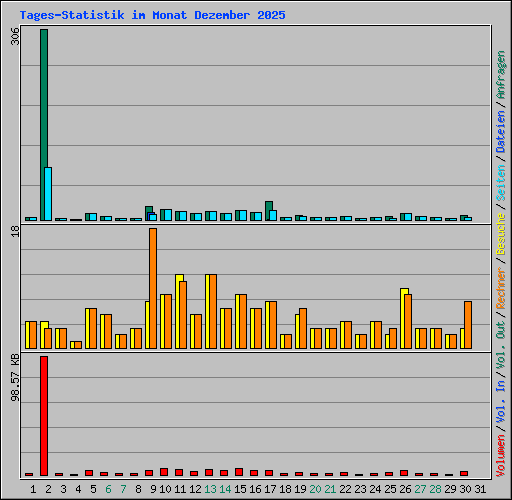Click the day '16' axis label
This screenshot has width=512, height=500.
255,489
